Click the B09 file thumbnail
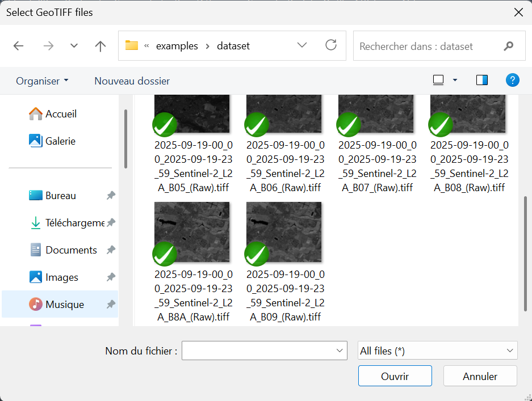532x401 pixels. tap(284, 231)
